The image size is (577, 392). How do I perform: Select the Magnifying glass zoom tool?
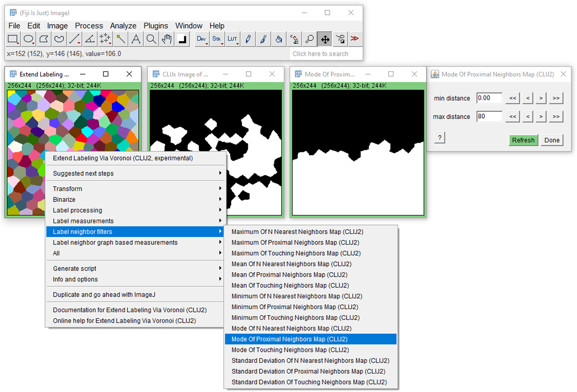click(x=151, y=39)
